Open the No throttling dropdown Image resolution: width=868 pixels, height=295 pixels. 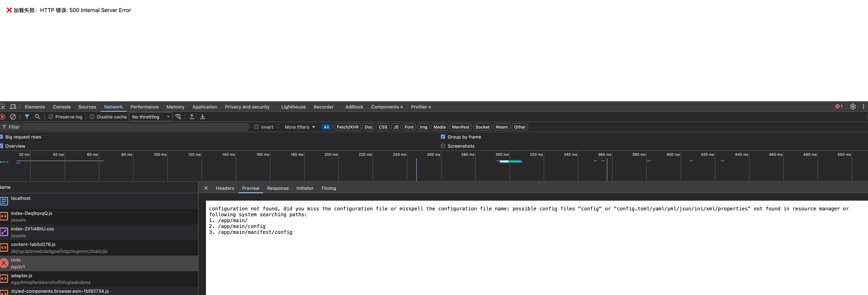(x=150, y=117)
